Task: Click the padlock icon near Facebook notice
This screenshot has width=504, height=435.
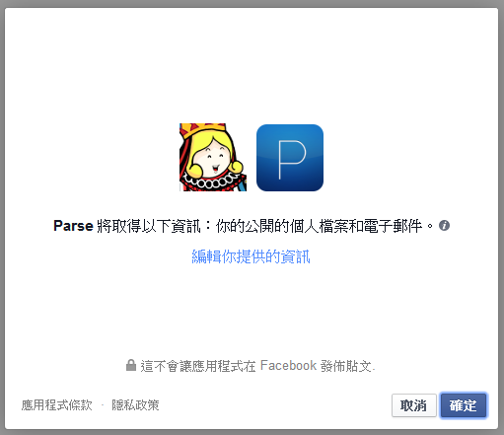Action: (131, 365)
